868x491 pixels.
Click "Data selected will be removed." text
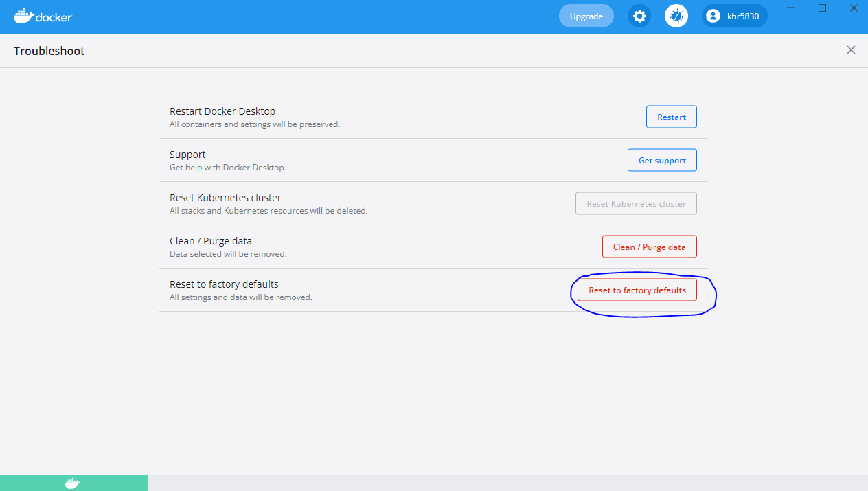[x=228, y=254]
